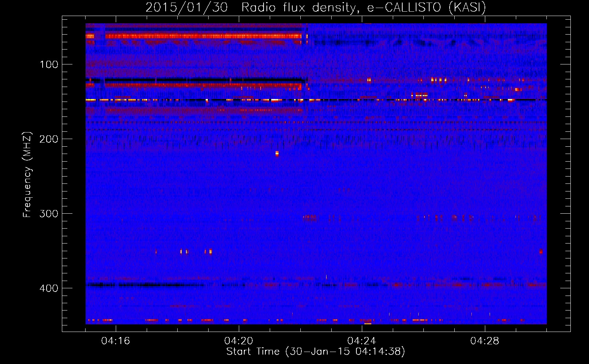Click the '04:16' time tick label
The height and width of the screenshot is (364, 589).
[115, 341]
